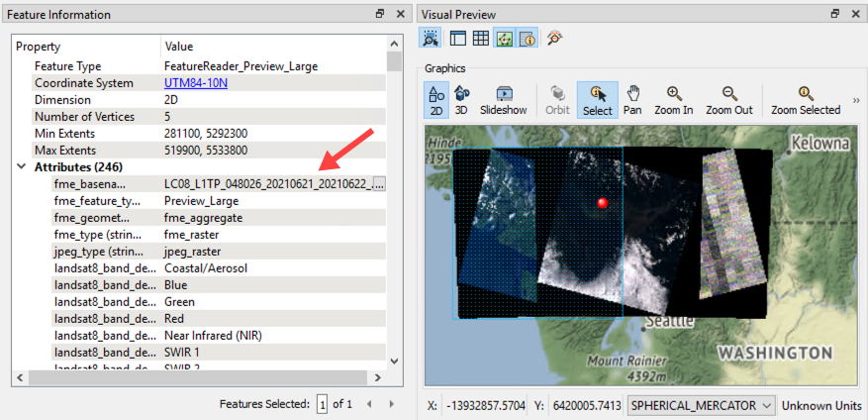Float the Visual Preview panel
The image size is (868, 420).
tap(835, 14)
